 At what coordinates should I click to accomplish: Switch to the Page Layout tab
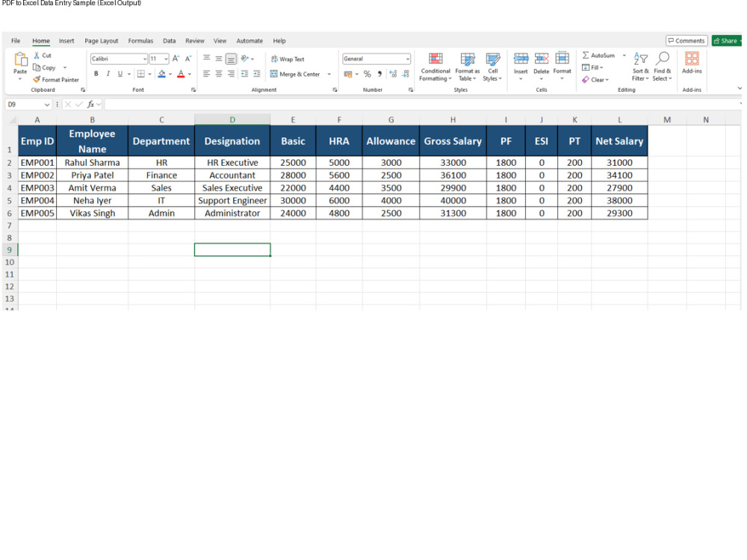102,41
